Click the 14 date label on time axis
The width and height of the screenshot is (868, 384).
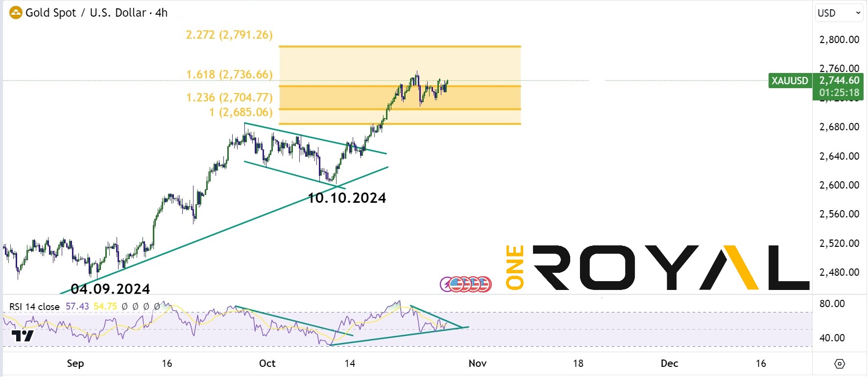coord(350,363)
